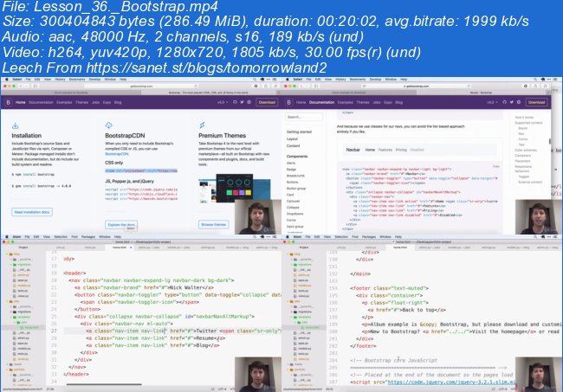Open Safari menu in top-left frame
Screen dimensions: 563x392
coord(17,80)
